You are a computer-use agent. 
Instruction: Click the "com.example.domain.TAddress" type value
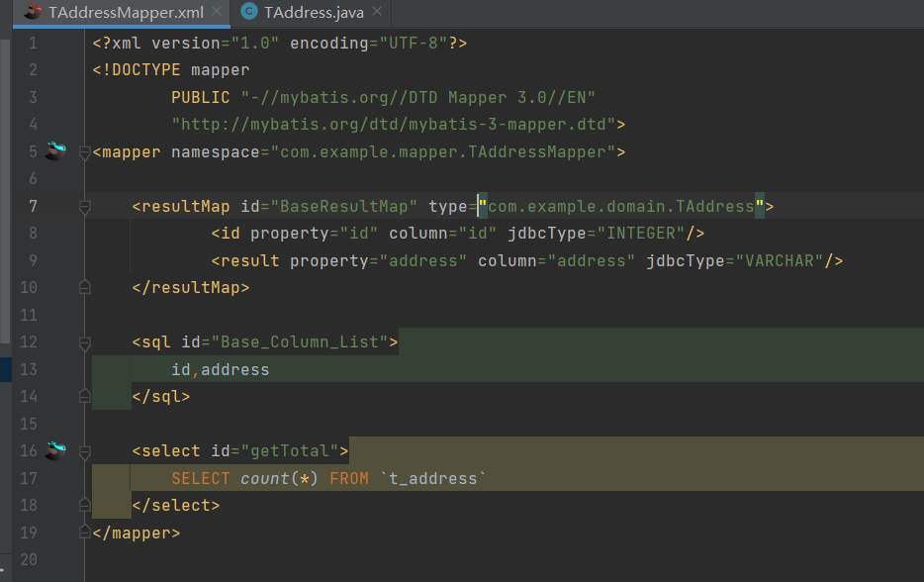[x=621, y=207]
